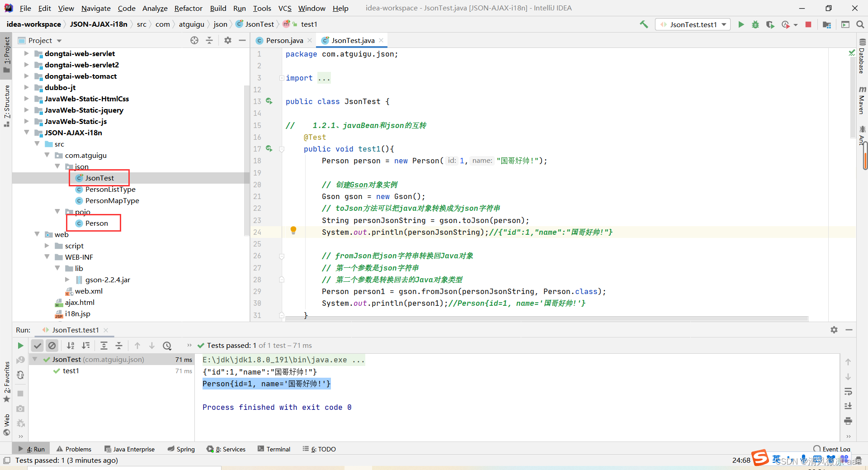Expand gson-2.2.4.jar library node
Image resolution: width=868 pixels, height=470 pixels.
tap(67, 280)
